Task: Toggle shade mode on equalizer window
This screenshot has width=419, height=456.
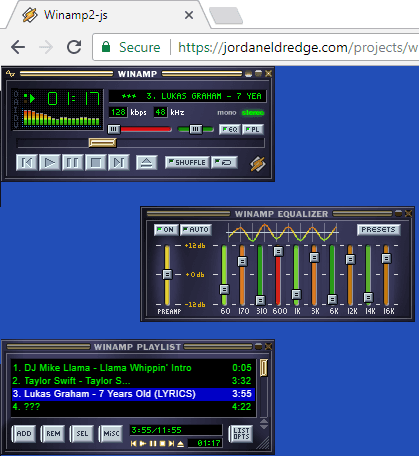Action: tap(398, 213)
